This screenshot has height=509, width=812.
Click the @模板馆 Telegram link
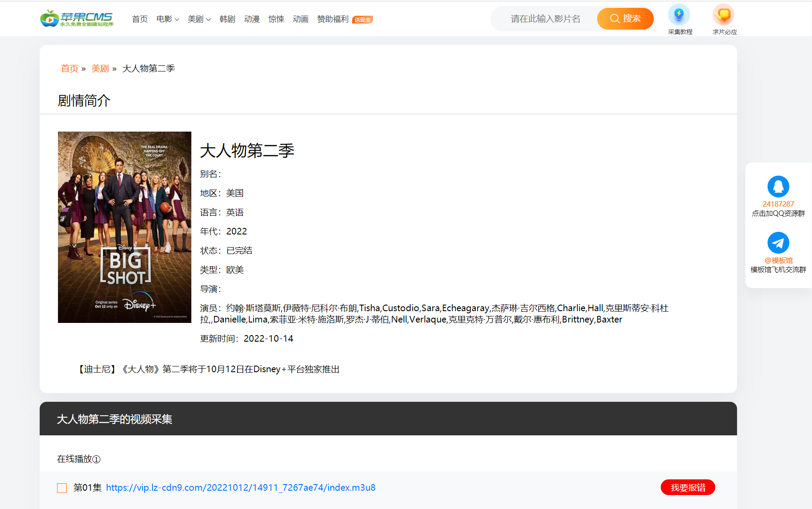pos(778,260)
